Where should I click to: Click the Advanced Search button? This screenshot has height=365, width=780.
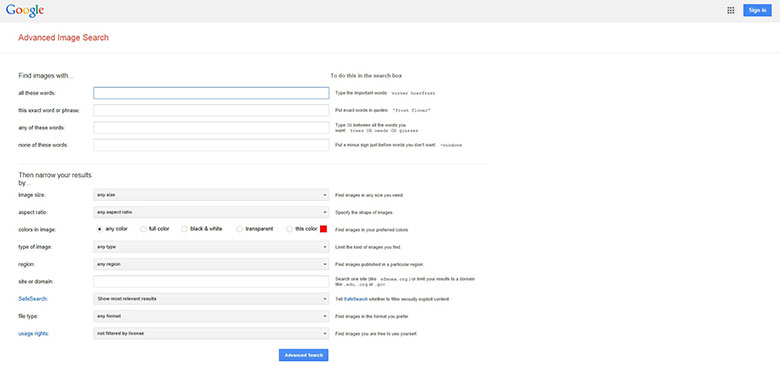303,355
